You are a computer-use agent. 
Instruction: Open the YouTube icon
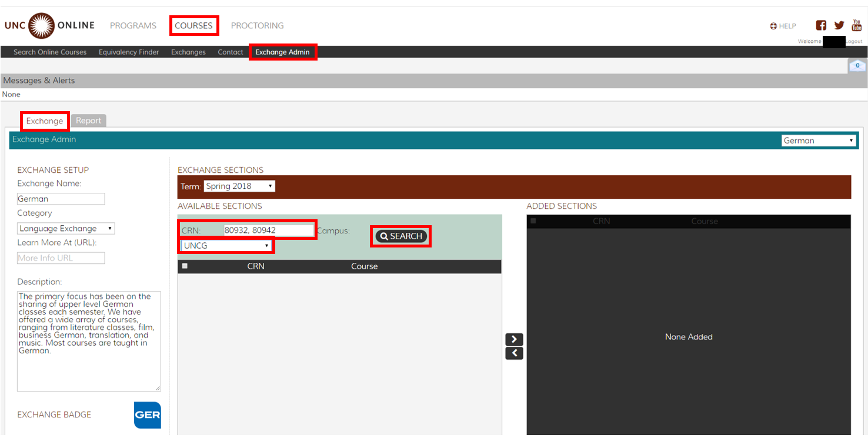857,25
